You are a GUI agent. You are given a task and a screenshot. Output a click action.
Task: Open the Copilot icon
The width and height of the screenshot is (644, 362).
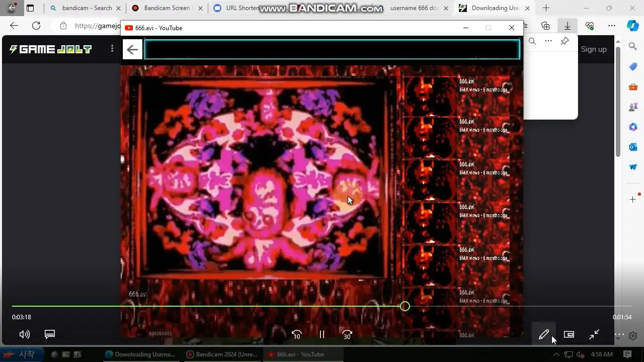tap(633, 26)
